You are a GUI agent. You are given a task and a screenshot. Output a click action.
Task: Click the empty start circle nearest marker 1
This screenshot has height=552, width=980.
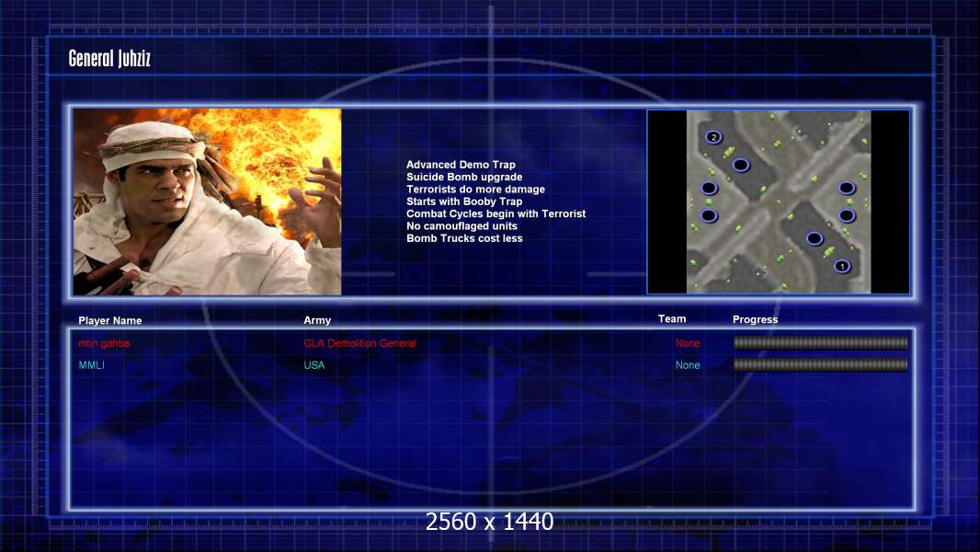pyautogui.click(x=814, y=238)
